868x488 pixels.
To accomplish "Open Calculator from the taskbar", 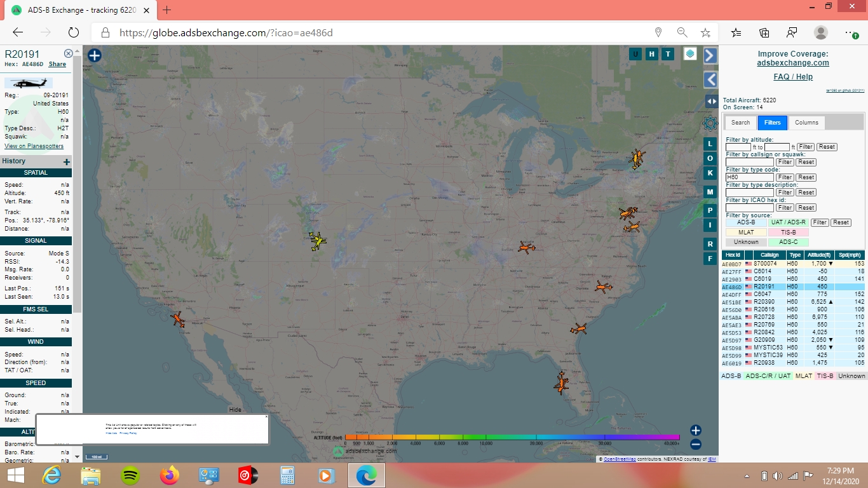I will coord(287,475).
